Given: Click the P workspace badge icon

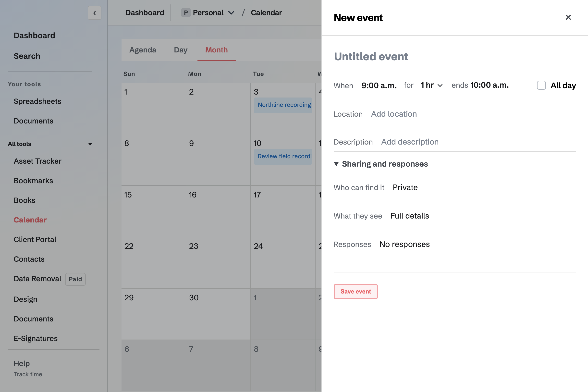Looking at the screenshot, I should (x=186, y=13).
